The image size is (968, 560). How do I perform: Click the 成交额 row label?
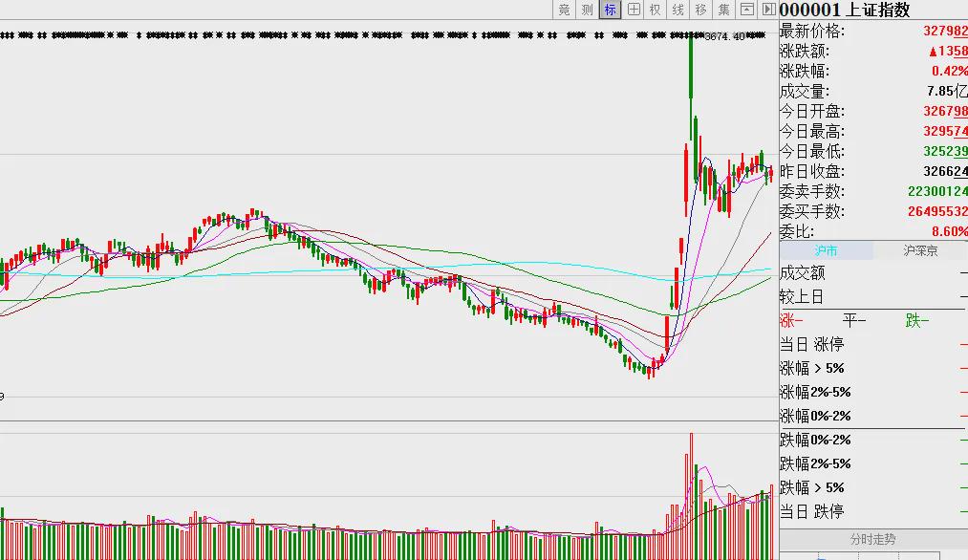[x=803, y=272]
